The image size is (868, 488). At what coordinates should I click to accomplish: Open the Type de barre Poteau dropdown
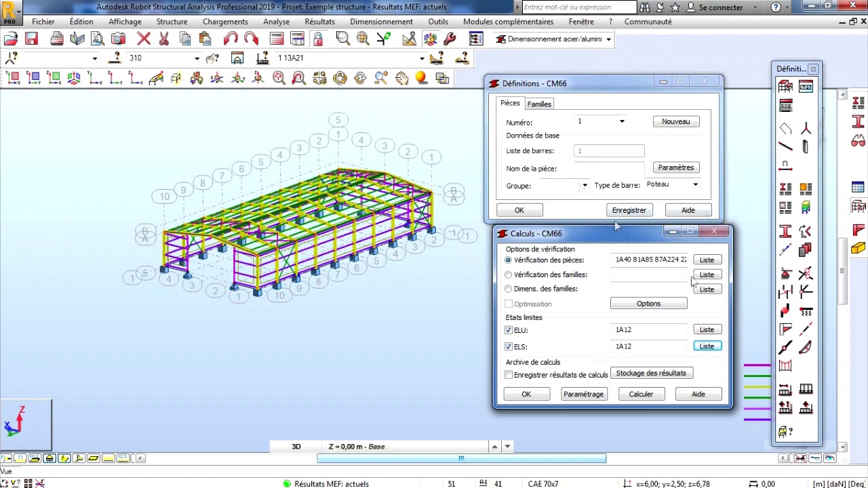[695, 184]
